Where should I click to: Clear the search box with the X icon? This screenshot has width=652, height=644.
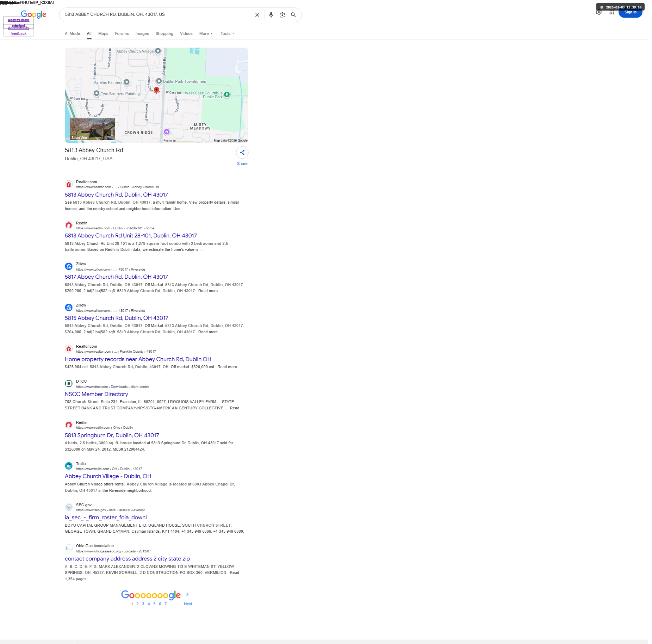point(257,15)
